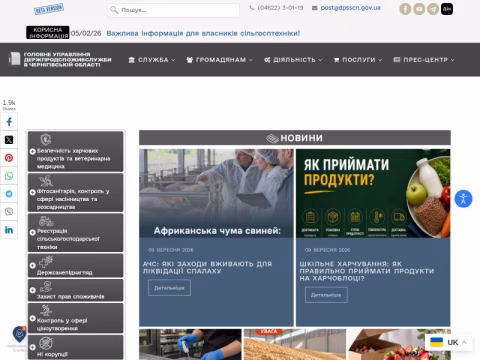Viewport: 480px width, 360px height.
Task: Click the percent icon for price control
Action: point(46,310)
